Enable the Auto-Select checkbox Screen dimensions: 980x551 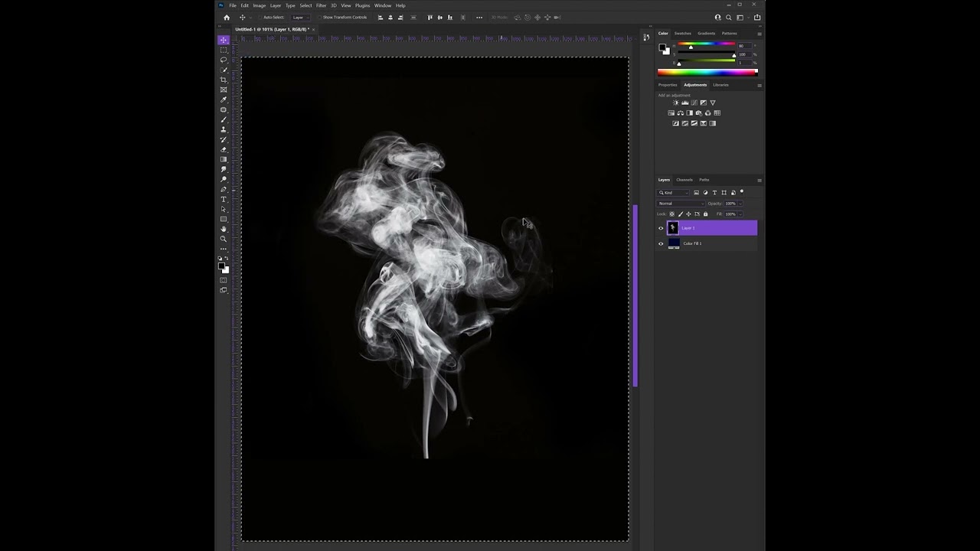[260, 17]
